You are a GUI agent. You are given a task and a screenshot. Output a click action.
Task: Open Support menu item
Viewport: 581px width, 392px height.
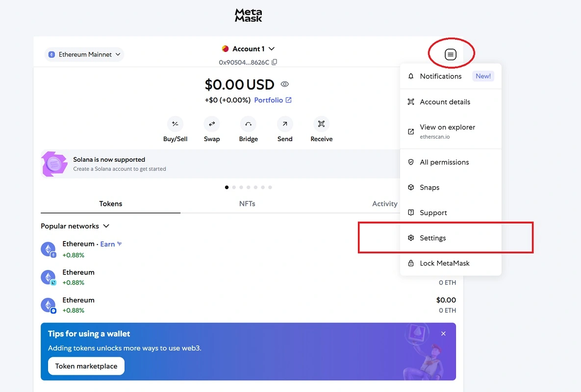coord(451,213)
